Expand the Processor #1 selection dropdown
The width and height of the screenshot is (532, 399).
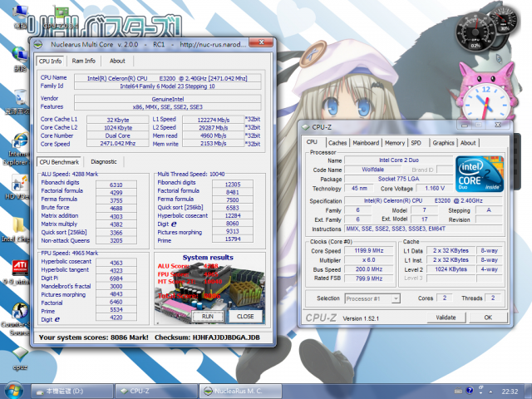tap(396, 298)
